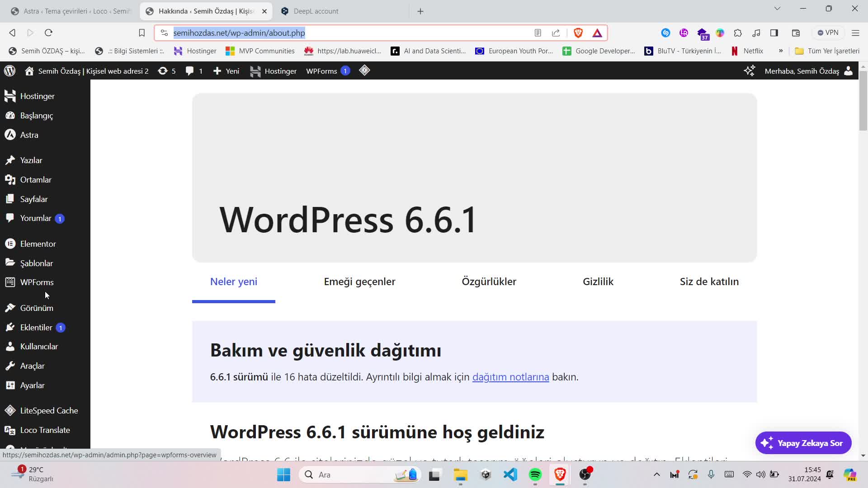This screenshot has height=488, width=868.
Task: Open VS Code from taskbar
Action: (510, 475)
